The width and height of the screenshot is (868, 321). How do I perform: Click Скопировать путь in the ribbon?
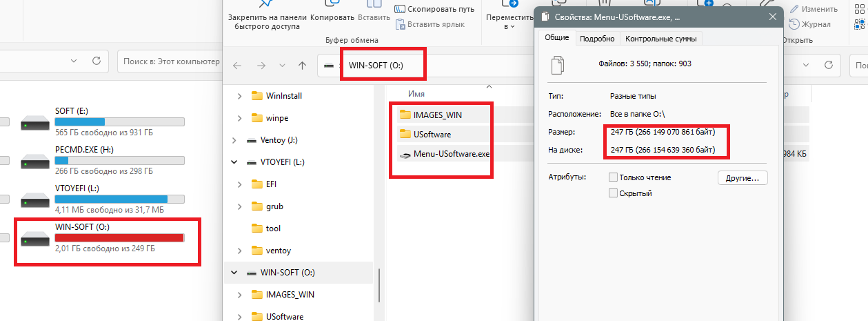tap(434, 9)
